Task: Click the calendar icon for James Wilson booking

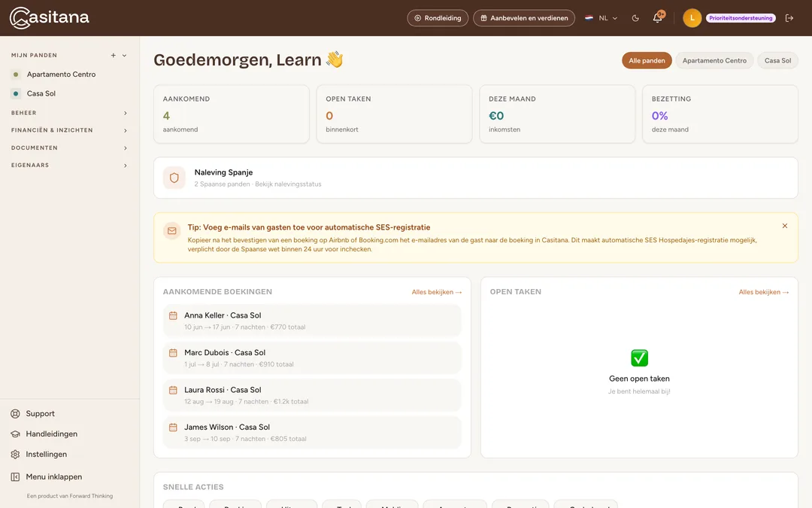Action: (x=173, y=427)
